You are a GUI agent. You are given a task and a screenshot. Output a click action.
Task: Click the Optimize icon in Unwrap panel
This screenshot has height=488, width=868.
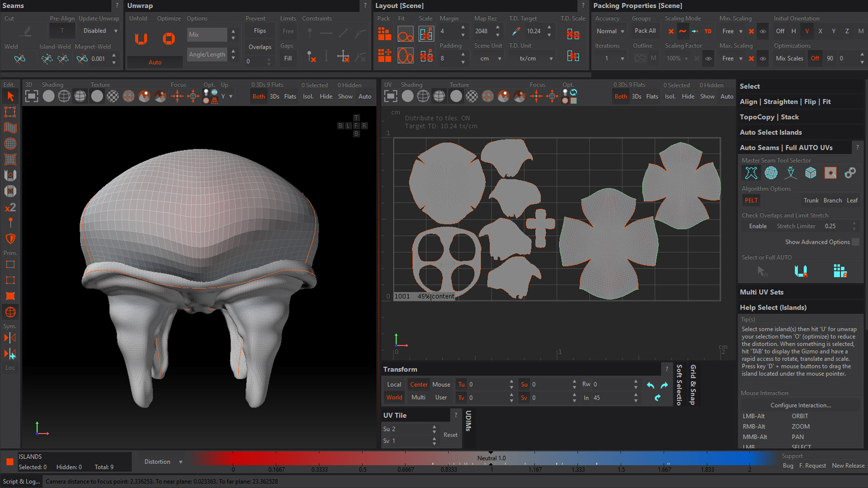pos(169,38)
